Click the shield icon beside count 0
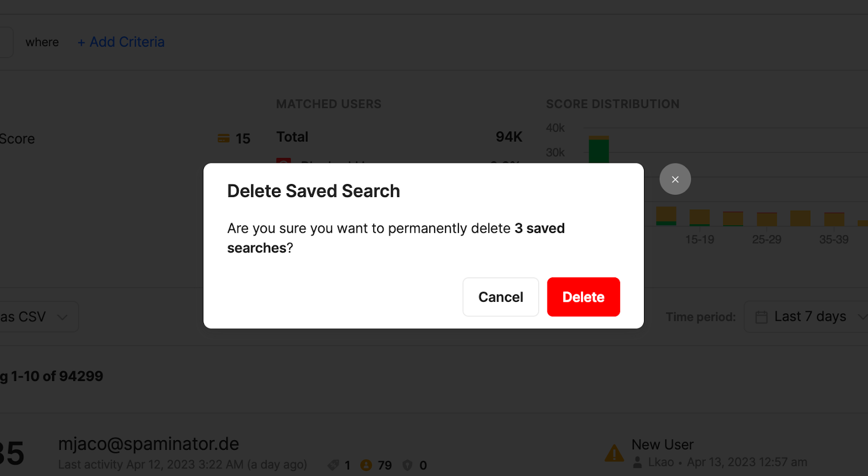The image size is (868, 476). (x=407, y=465)
